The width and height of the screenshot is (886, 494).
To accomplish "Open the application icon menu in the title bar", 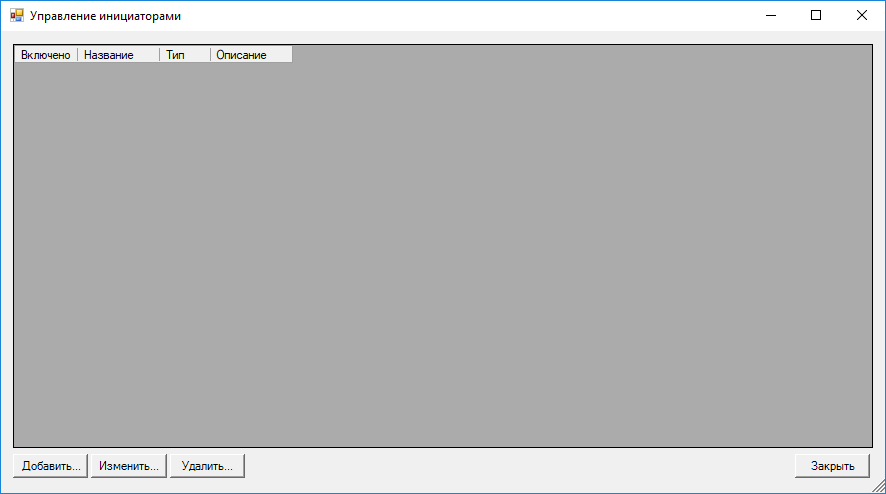I will pos(17,15).
